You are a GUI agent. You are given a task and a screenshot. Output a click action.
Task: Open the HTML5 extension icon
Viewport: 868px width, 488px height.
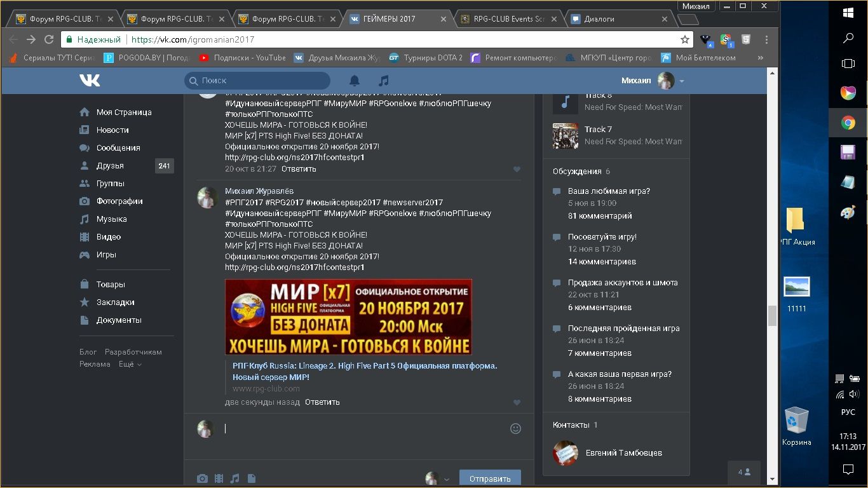[x=745, y=39]
